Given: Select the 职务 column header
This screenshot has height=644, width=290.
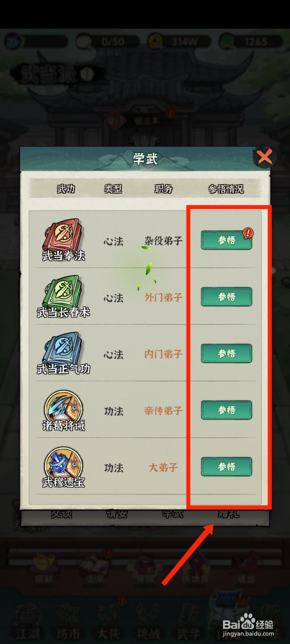Looking at the screenshot, I should pos(164,188).
